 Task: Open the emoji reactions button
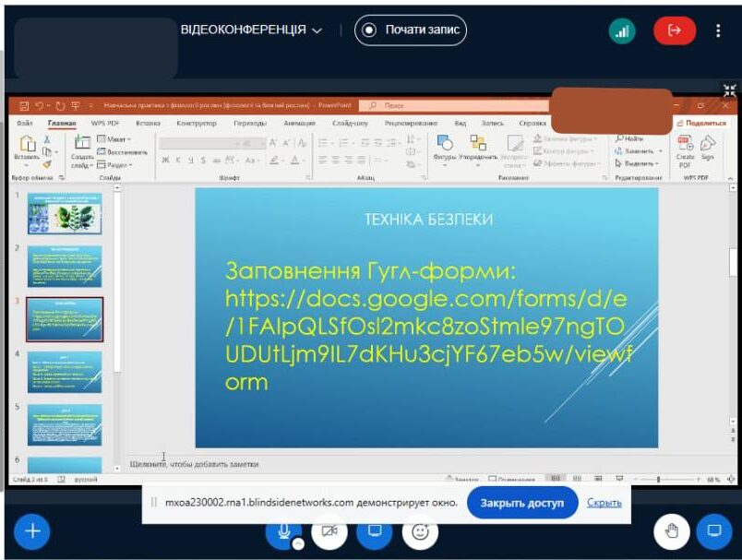pos(420,531)
